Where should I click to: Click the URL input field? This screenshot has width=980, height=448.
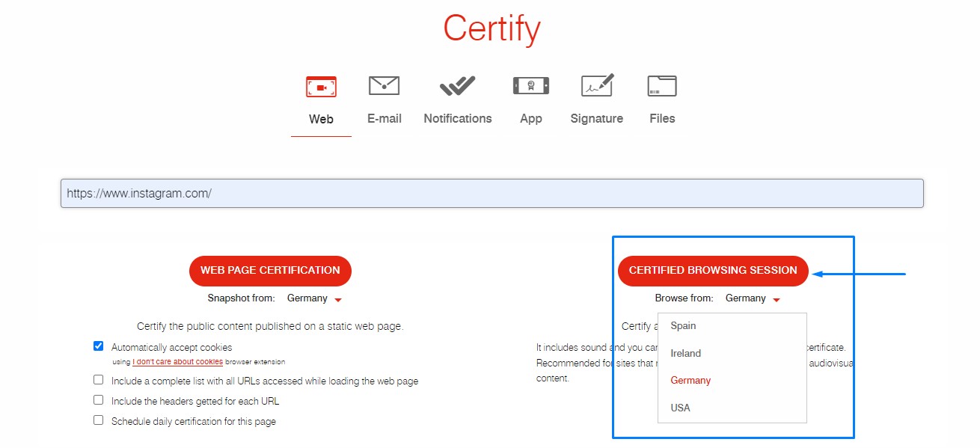(491, 193)
